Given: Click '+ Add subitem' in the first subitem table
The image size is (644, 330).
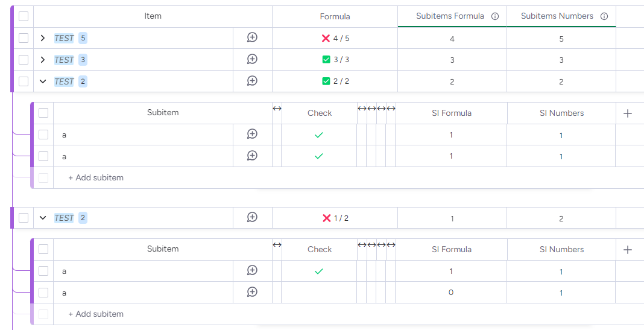Looking at the screenshot, I should tap(96, 177).
